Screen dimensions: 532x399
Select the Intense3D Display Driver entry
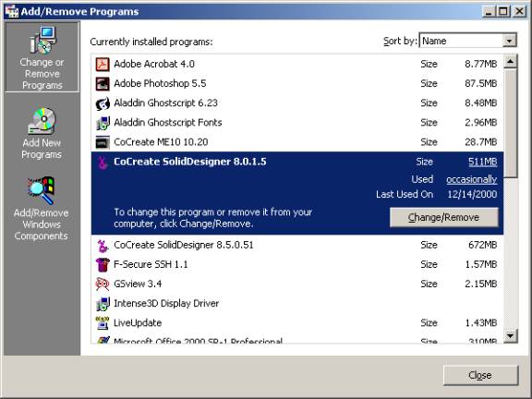pos(297,304)
